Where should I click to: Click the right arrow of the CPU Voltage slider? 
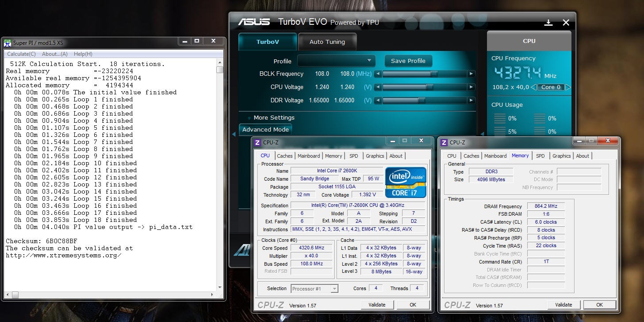(471, 87)
